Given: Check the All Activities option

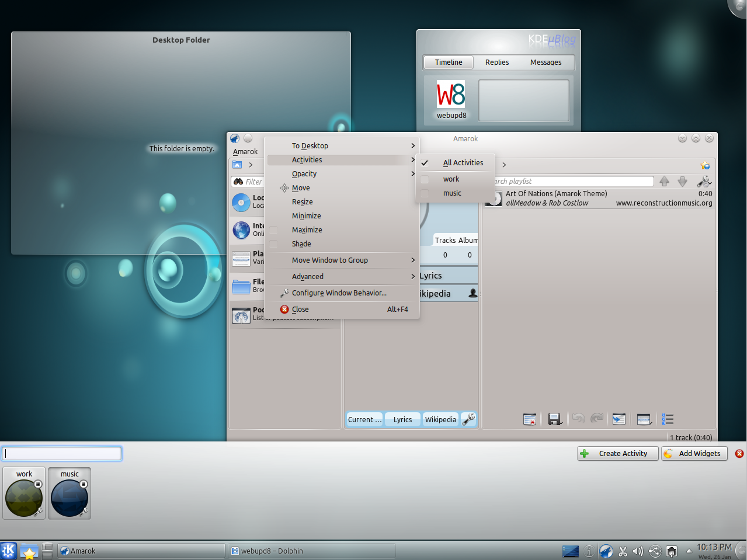Looking at the screenshot, I should click(x=456, y=163).
